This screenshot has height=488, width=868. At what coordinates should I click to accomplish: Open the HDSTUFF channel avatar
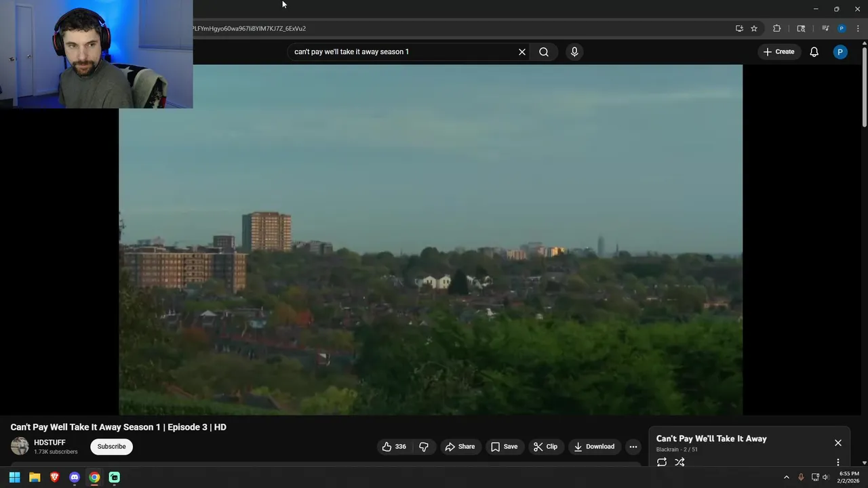20,446
